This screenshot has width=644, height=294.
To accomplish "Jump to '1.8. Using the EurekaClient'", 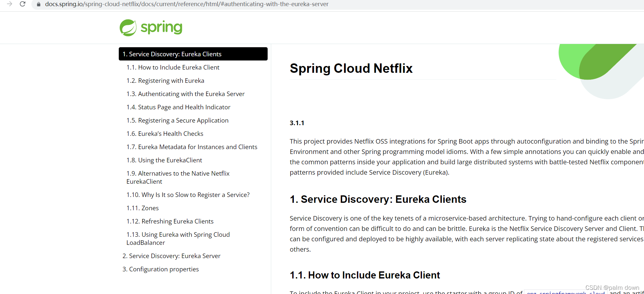I will click(x=164, y=160).
